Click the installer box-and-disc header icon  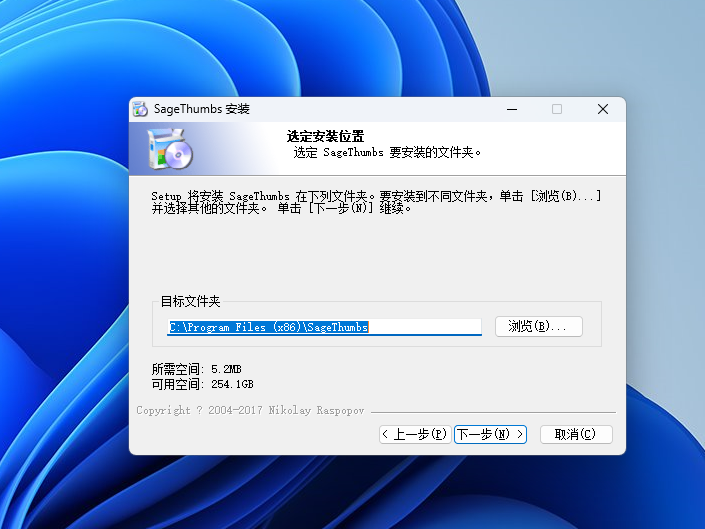coord(170,148)
